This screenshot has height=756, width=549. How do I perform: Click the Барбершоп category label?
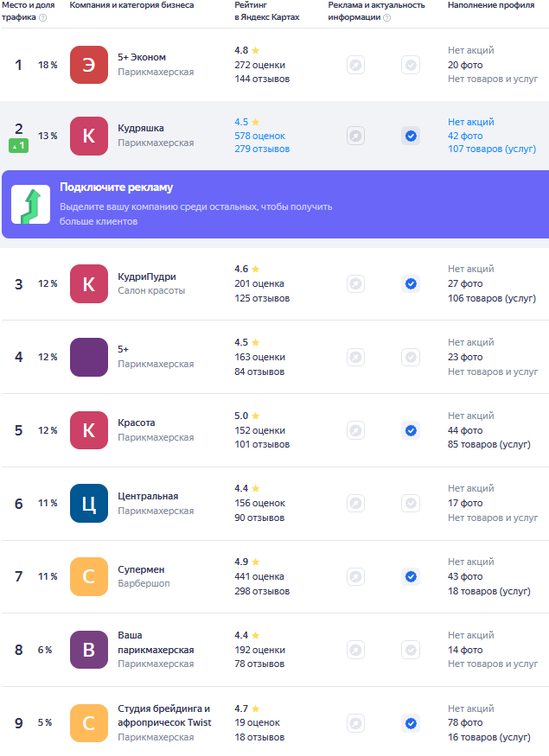(144, 583)
